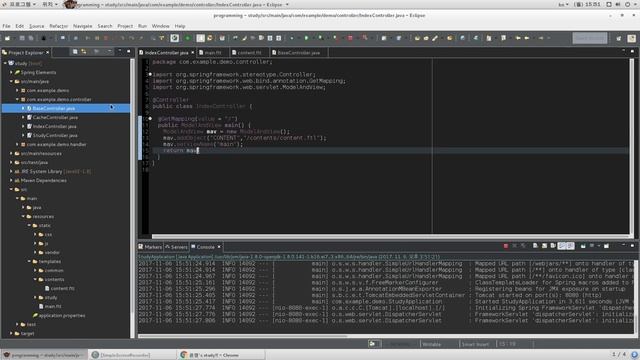The image size is (640, 360).
Task: Expand the com.example.demo package
Action: click(18, 90)
